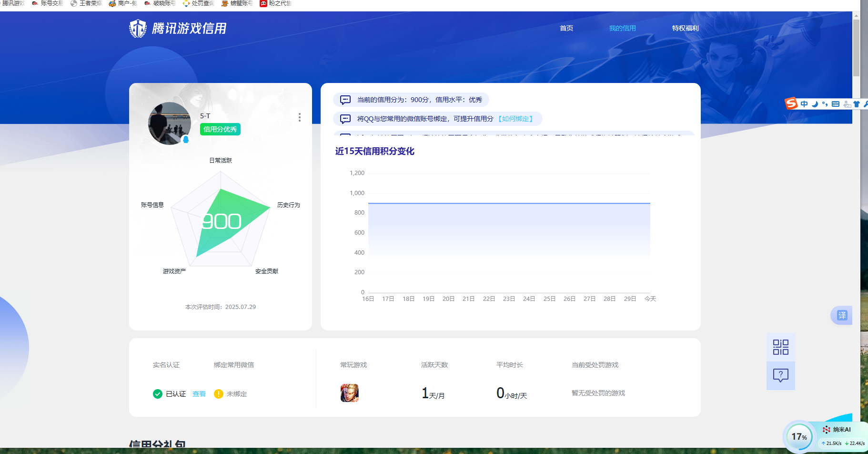This screenshot has height=454, width=868.
Task: Open the 破晓账号 bookmark
Action: tap(160, 3)
